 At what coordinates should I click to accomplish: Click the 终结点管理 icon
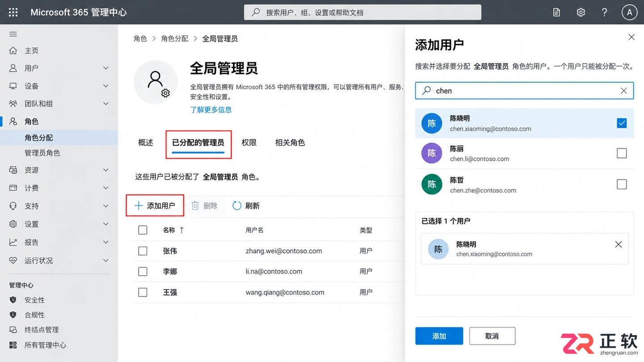[x=13, y=330]
